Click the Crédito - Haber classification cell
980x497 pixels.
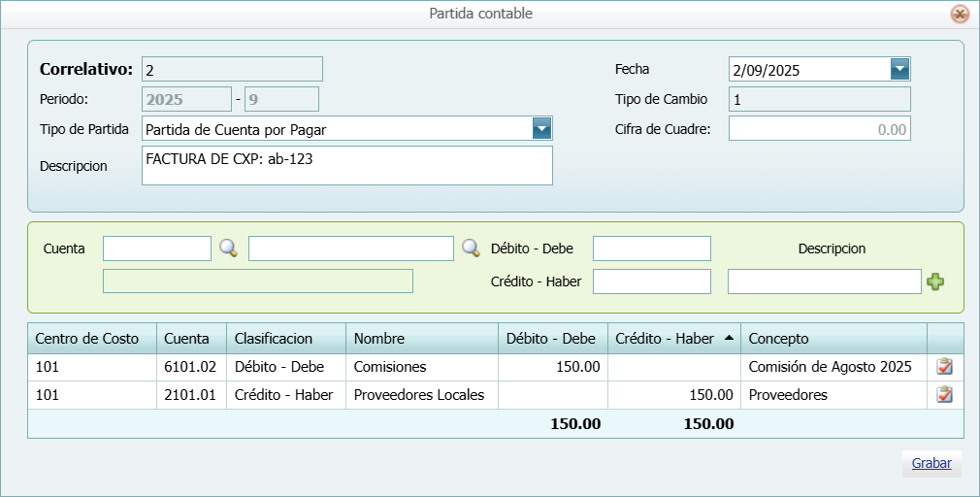click(286, 395)
